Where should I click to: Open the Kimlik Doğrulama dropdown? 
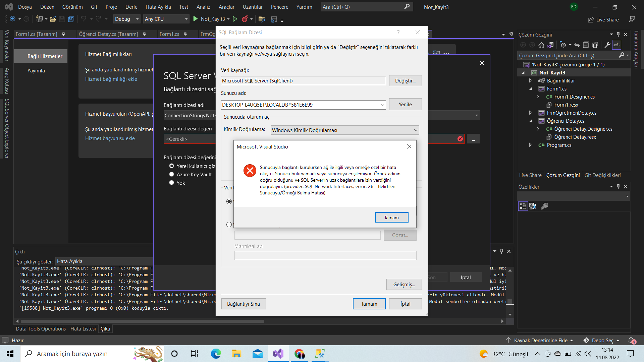416,130
